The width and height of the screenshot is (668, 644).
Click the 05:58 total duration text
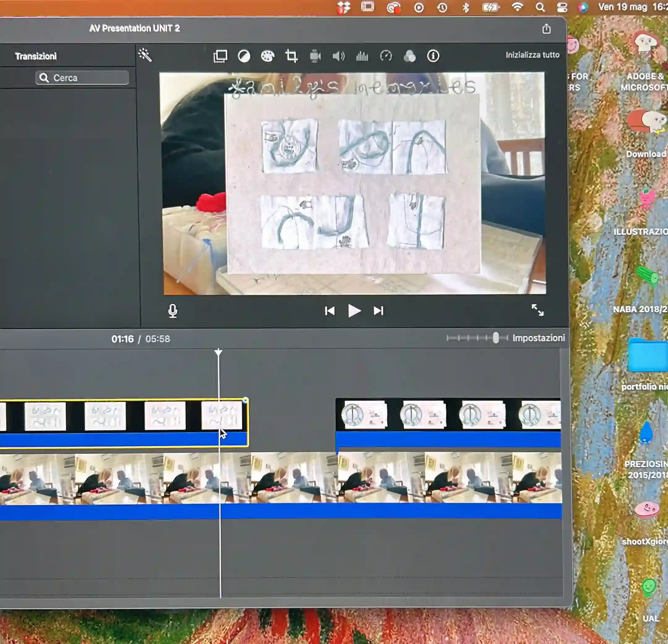[x=157, y=339]
